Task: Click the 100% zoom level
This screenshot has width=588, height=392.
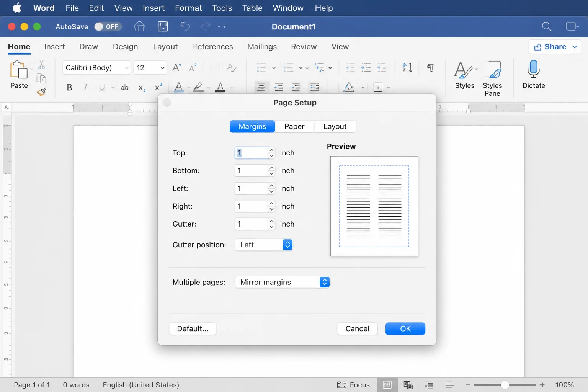Action: point(564,385)
